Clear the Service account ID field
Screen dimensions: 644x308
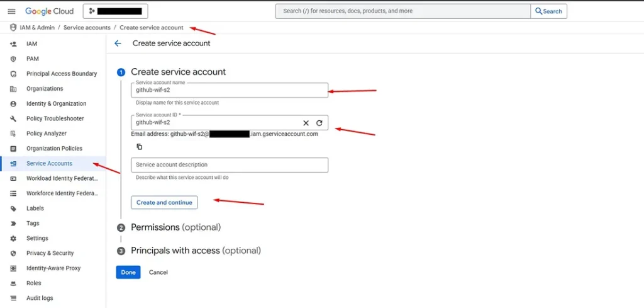[306, 123]
